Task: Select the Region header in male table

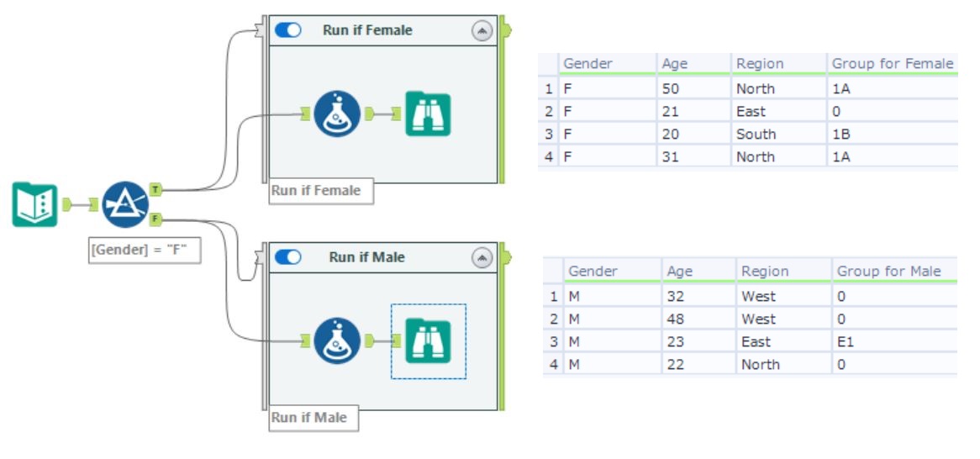Action: [784, 271]
